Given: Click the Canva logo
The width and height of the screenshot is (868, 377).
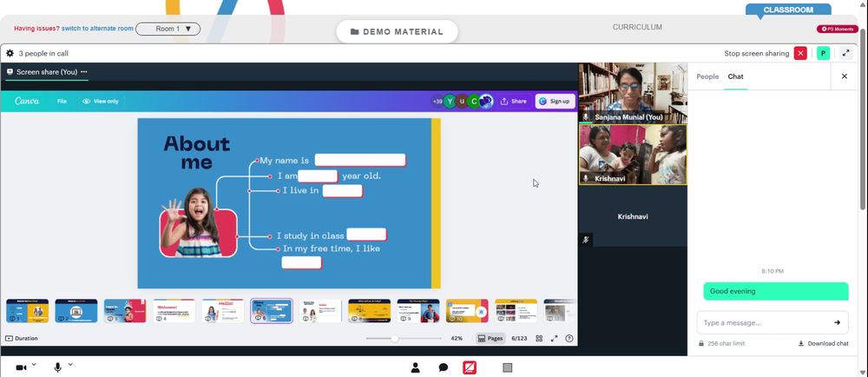Looking at the screenshot, I should (x=27, y=102).
